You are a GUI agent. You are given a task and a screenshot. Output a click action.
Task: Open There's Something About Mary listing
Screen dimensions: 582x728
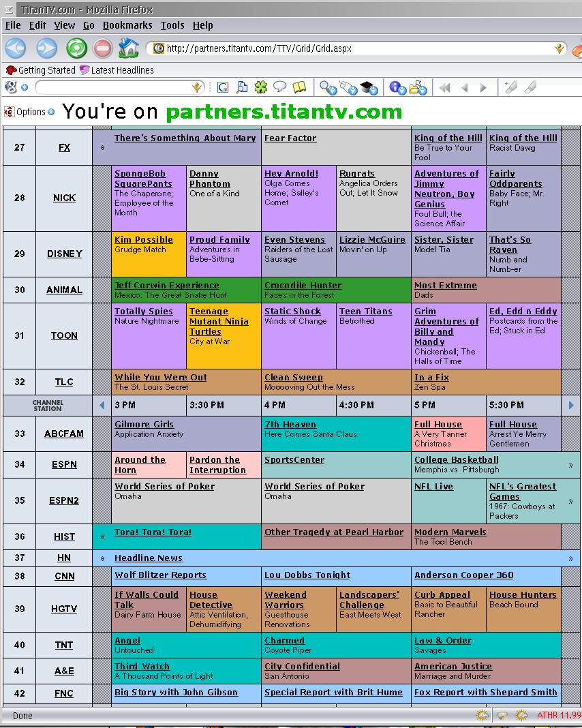pos(185,138)
